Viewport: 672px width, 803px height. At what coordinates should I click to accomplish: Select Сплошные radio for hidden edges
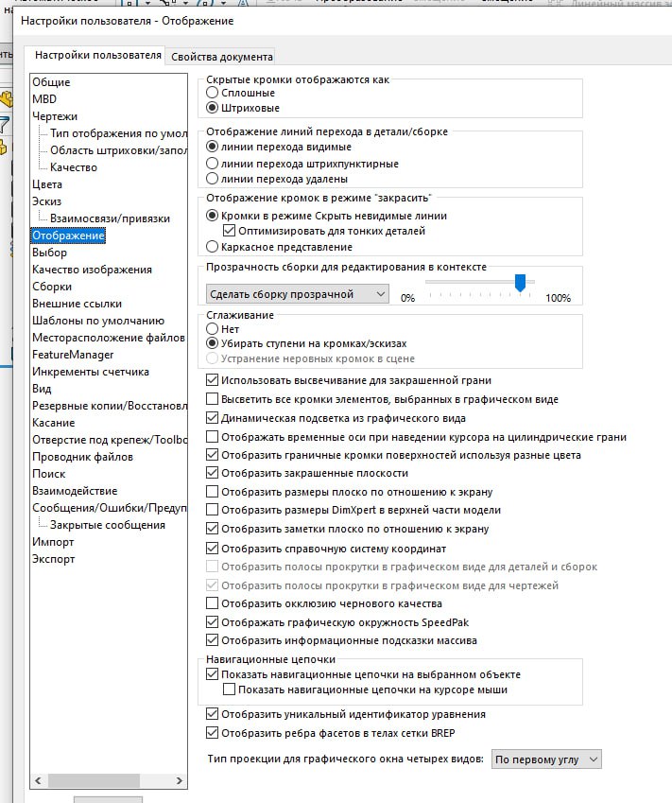click(x=212, y=93)
